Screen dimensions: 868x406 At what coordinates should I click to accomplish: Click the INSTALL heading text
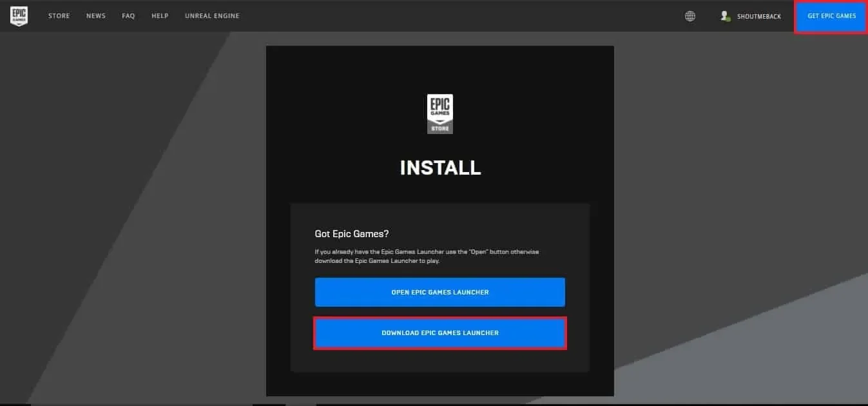(440, 168)
